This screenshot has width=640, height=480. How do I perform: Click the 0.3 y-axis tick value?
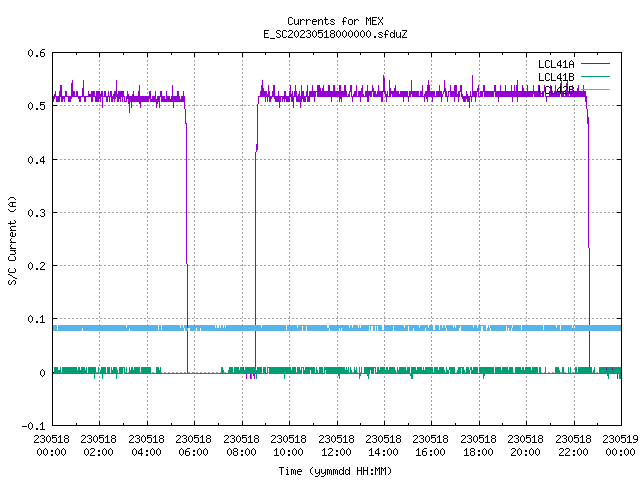(x=36, y=213)
